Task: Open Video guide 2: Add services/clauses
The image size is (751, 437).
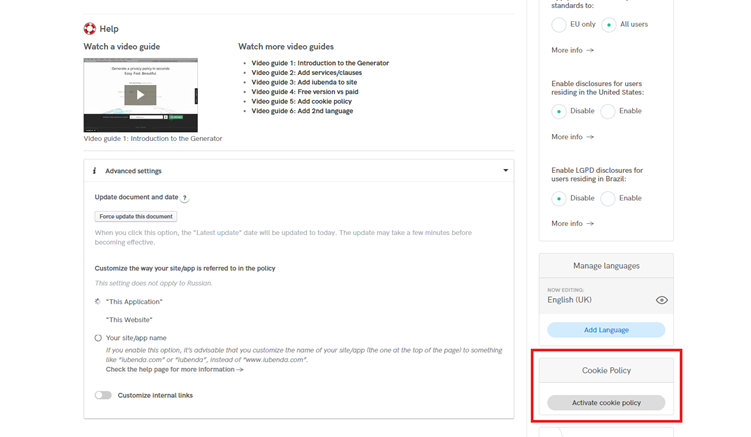Action: click(307, 72)
